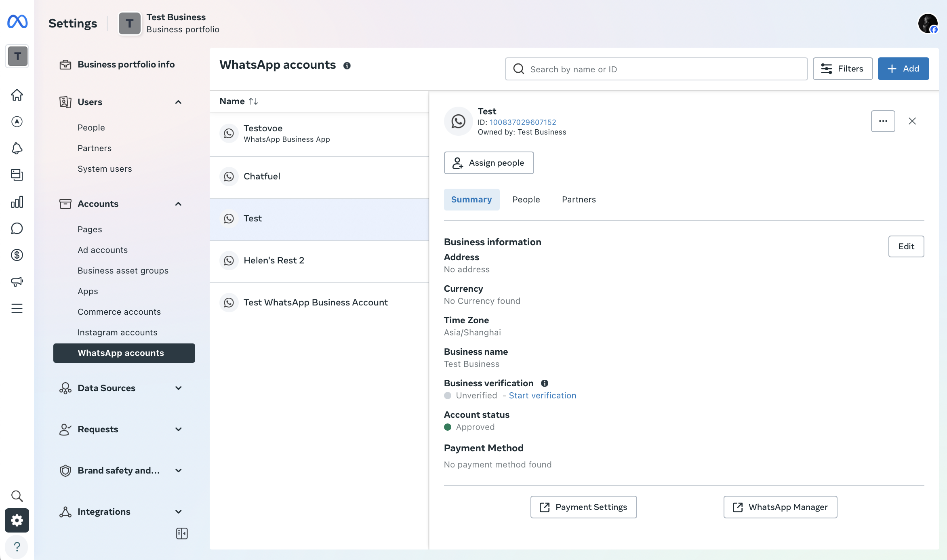Click the three-dots more options button
Screen dimensions: 947x560
[x=883, y=121]
